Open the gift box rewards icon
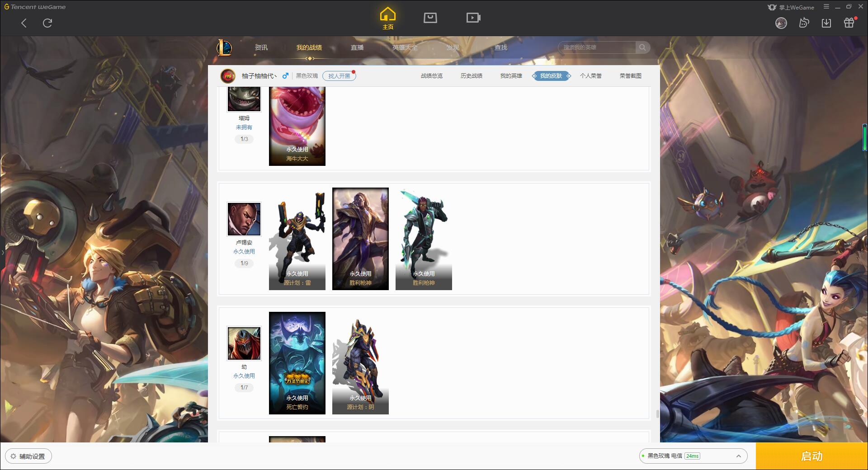Viewport: 868px width, 470px height. click(x=849, y=23)
